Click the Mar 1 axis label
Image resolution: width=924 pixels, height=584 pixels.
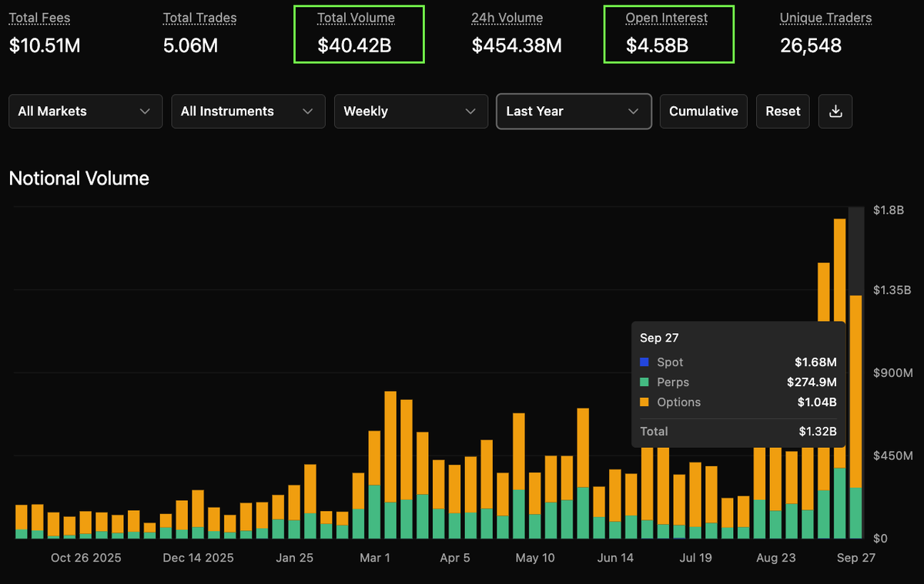375,558
